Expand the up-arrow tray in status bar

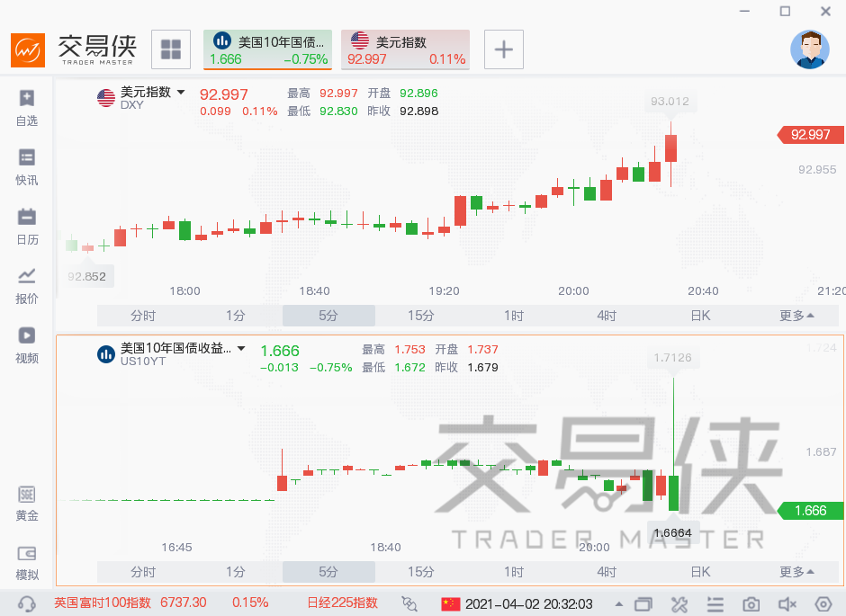point(619,604)
